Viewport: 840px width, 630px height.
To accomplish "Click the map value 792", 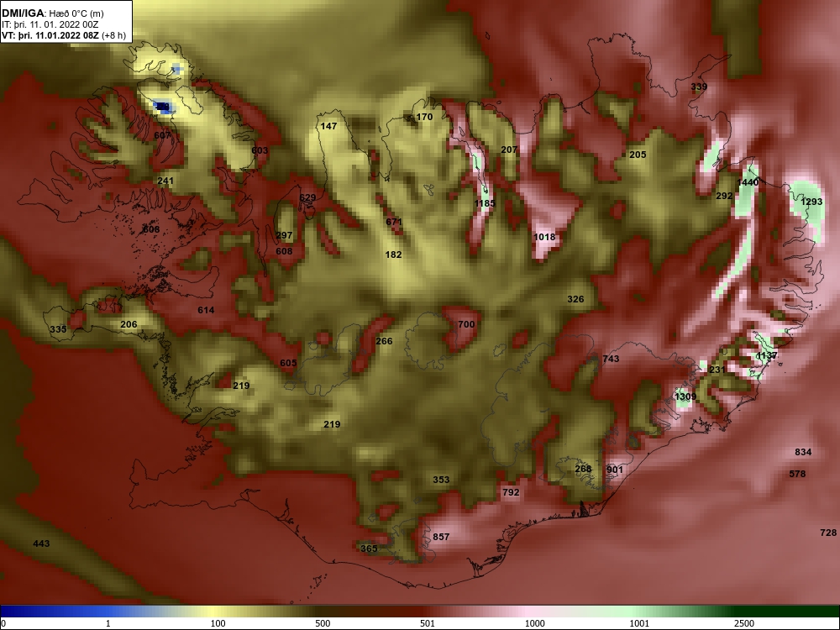I will click(511, 491).
